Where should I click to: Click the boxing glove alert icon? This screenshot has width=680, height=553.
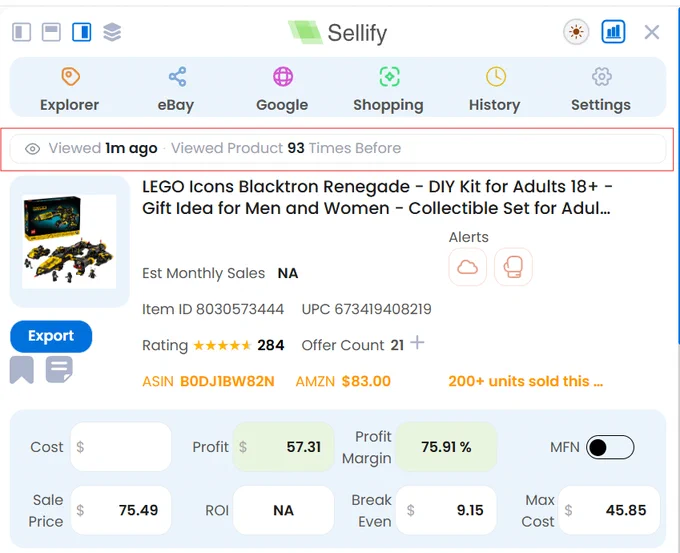[x=513, y=267]
